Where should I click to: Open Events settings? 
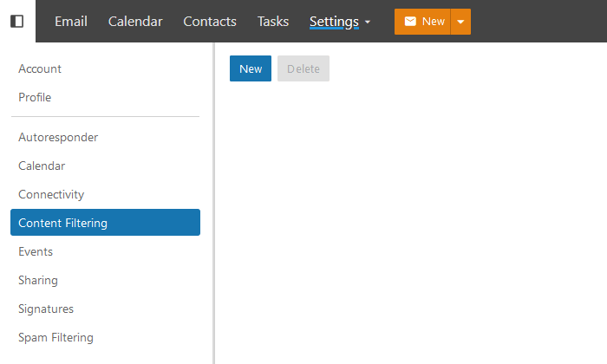(36, 252)
